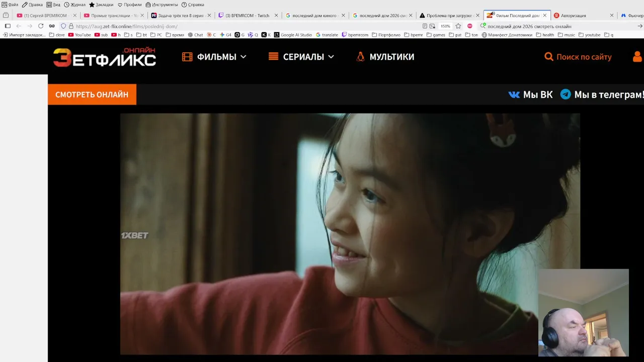Open the music bookmarks folder
The image size is (644, 362).
tap(566, 35)
